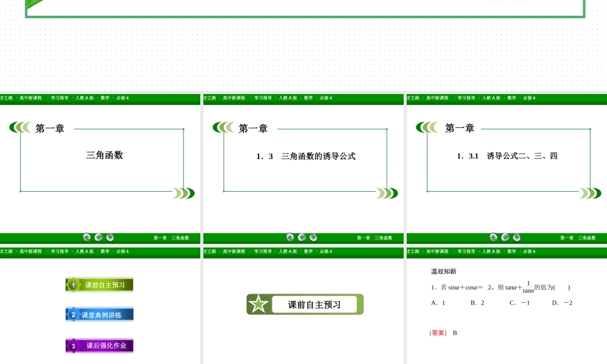Click the back arrow on 三角函数 slide
Screen dimensions: 607x364
tap(86, 237)
